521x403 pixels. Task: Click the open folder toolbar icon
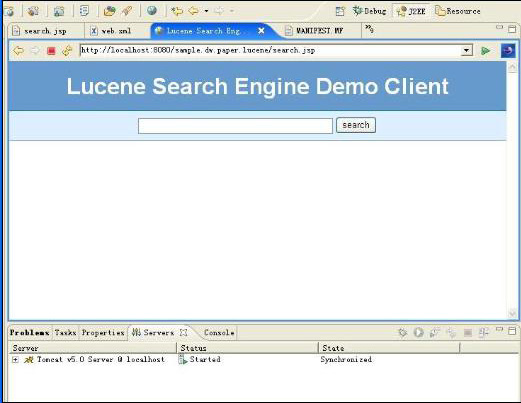click(109, 11)
